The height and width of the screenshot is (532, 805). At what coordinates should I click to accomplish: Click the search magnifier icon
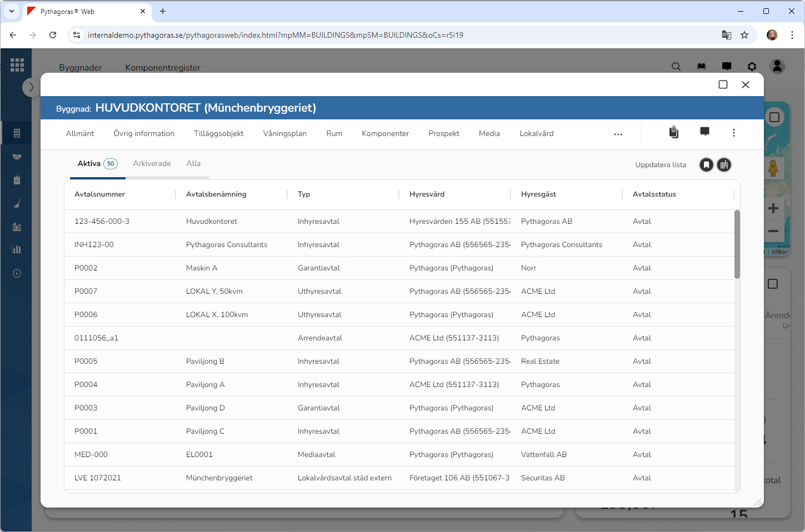676,67
